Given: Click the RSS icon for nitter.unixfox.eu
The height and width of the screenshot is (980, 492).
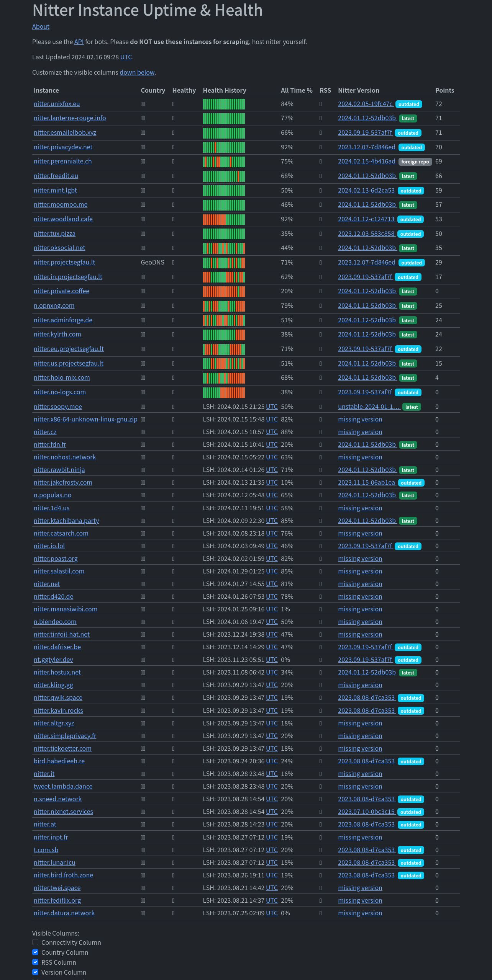Looking at the screenshot, I should (x=321, y=104).
